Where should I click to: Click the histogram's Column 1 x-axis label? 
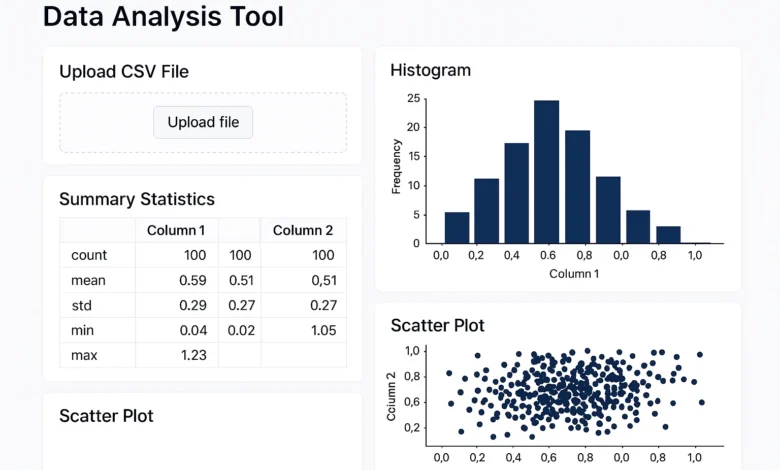click(573, 273)
